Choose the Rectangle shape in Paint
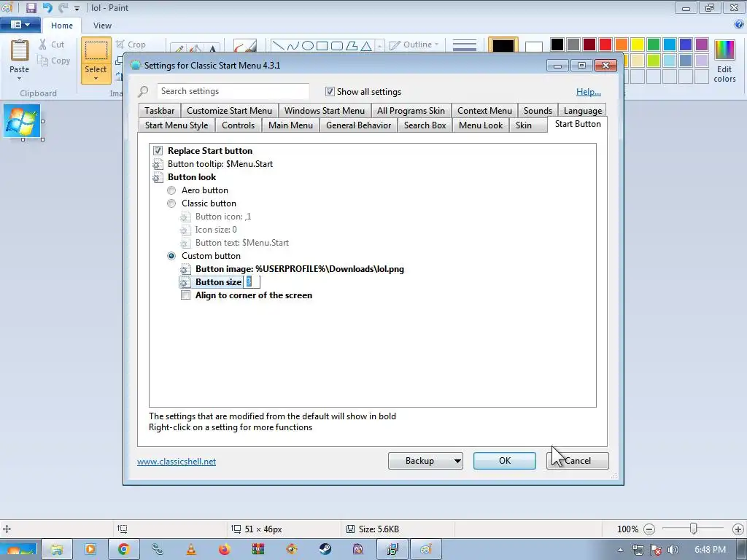This screenshot has width=747, height=560. point(322,46)
